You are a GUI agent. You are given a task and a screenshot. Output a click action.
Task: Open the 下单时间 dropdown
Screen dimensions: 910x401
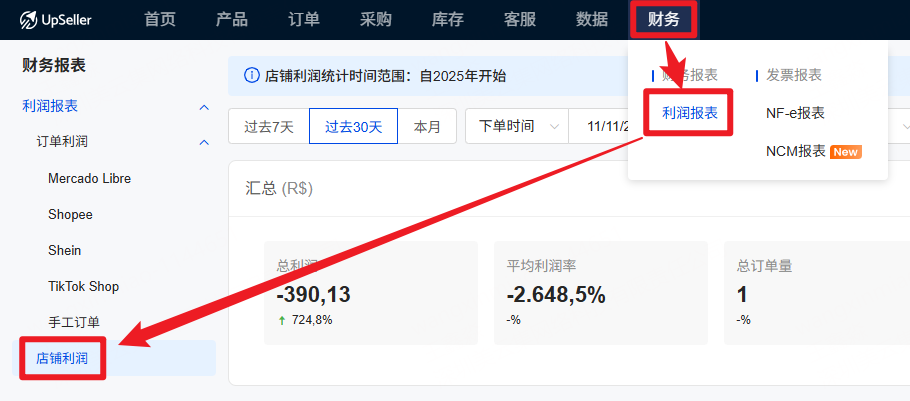(x=517, y=126)
